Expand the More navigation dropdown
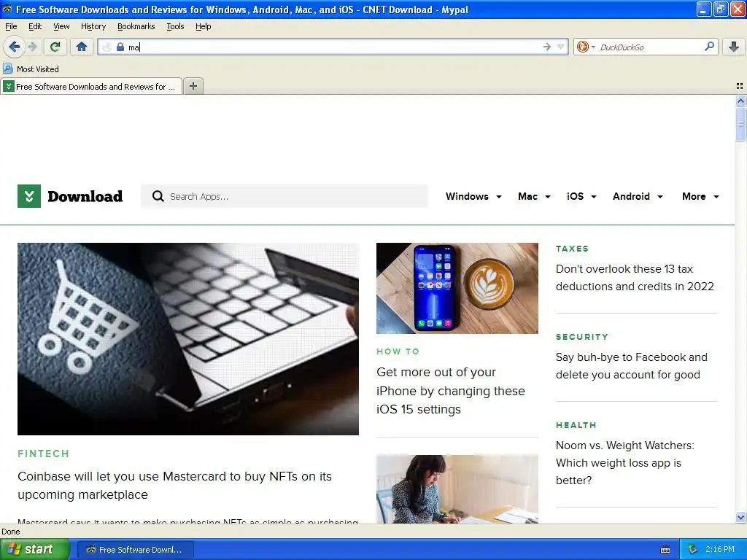 click(700, 196)
